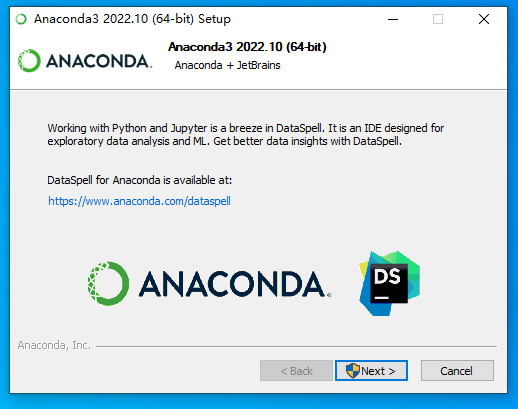
Task: Click the 'Anaconda3 2022.10 (64-bit)' header title
Action: click(247, 47)
